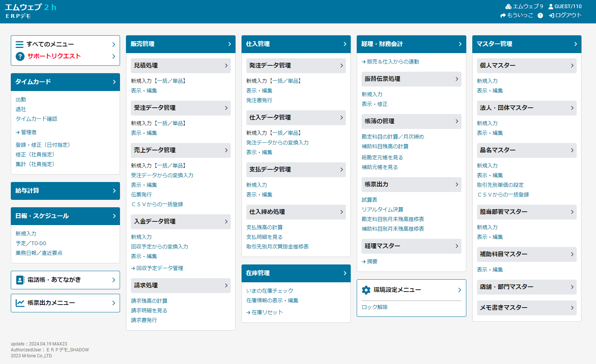Click the エムウェブ 2h ERPデモ logo

point(30,11)
